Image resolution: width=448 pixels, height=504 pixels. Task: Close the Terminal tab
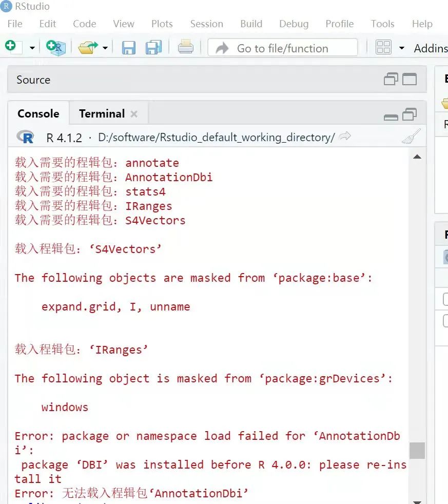coord(134,114)
